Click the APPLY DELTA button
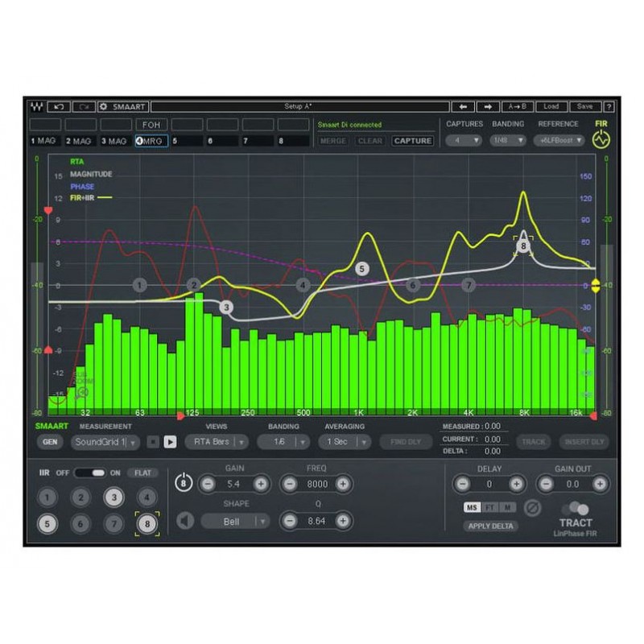Screen dimensions: 644x644 490,526
